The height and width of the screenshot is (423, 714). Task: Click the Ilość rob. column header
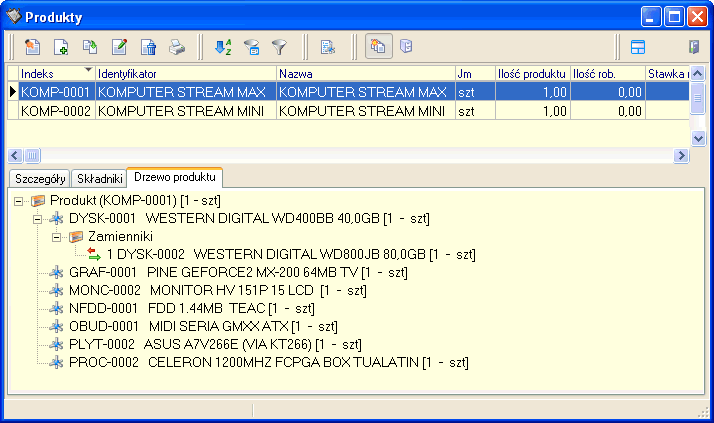click(608, 74)
